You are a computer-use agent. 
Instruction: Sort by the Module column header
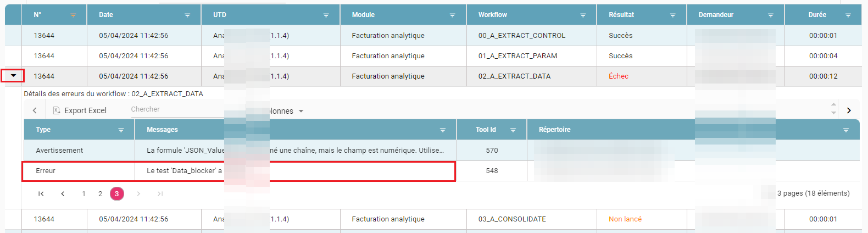pyautogui.click(x=363, y=15)
